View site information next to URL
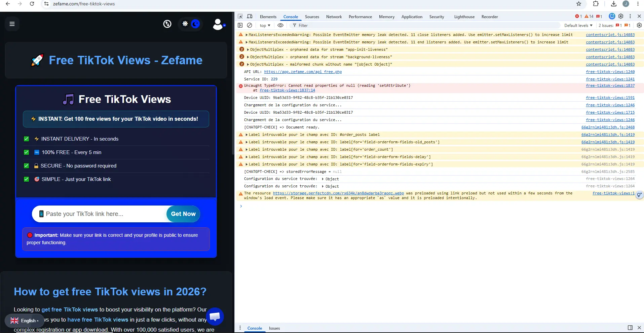This screenshot has height=333, width=644. (46, 4)
